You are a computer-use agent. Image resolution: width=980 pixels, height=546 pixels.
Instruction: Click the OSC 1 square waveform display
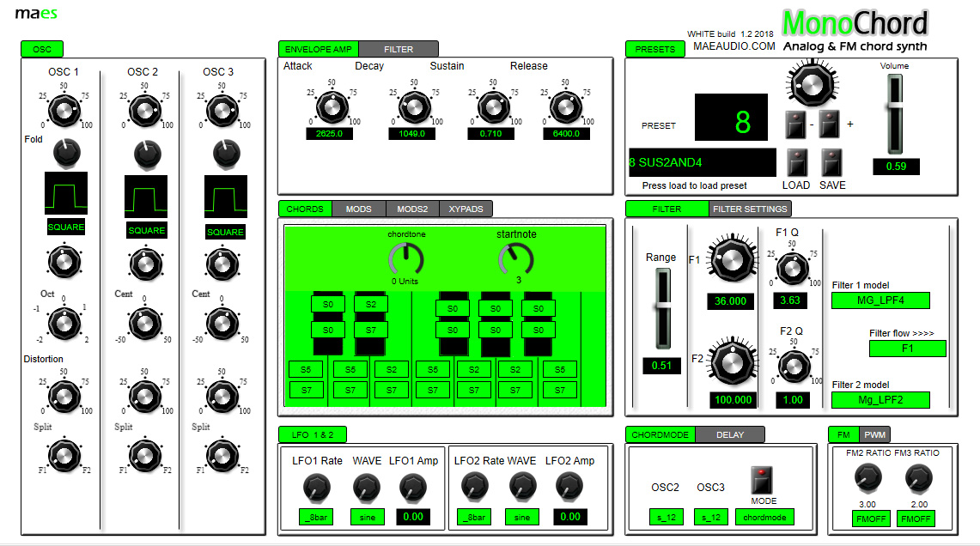tap(65, 194)
